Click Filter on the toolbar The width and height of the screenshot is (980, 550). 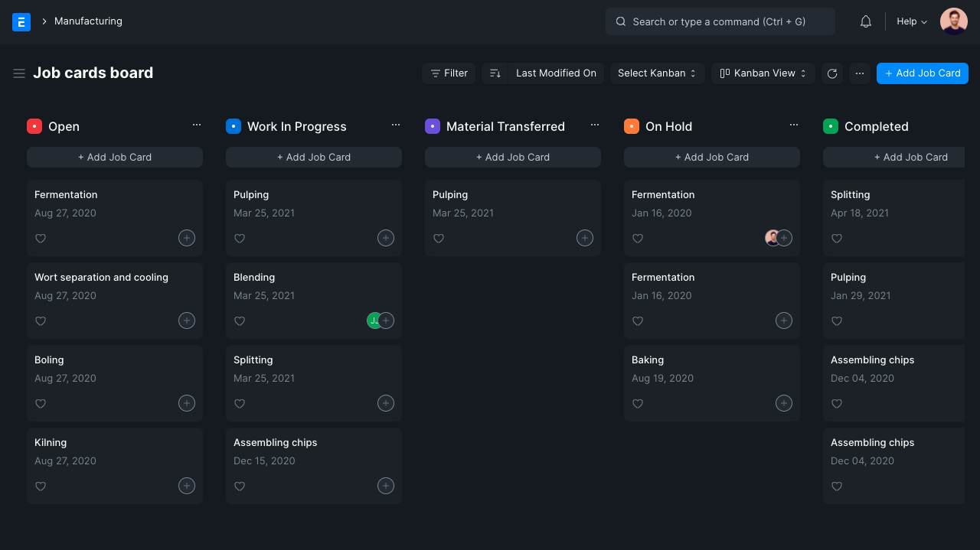(449, 73)
